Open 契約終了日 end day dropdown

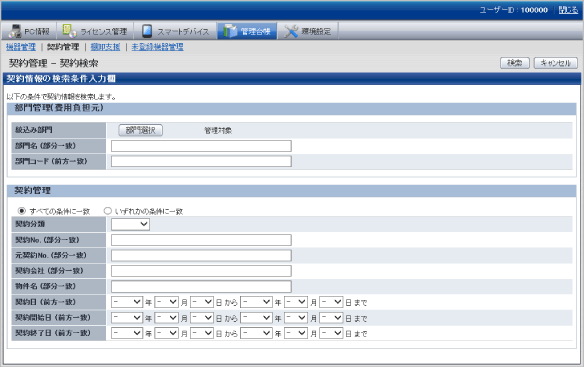point(331,333)
